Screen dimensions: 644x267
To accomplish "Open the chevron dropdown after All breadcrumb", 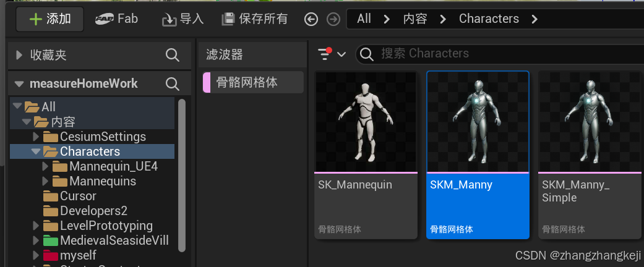I will (387, 19).
